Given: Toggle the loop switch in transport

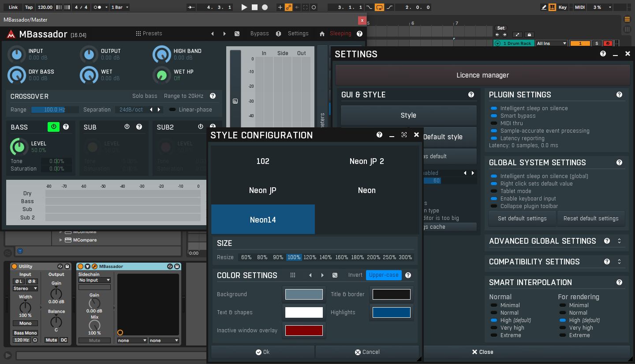Looking at the screenshot, I should point(380,7).
